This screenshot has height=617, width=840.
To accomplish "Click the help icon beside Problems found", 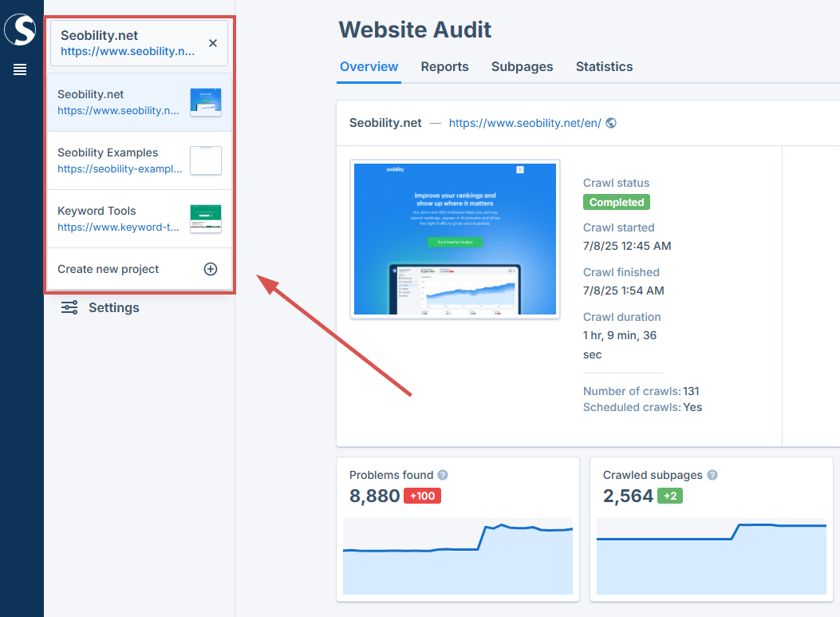I will pyautogui.click(x=443, y=475).
